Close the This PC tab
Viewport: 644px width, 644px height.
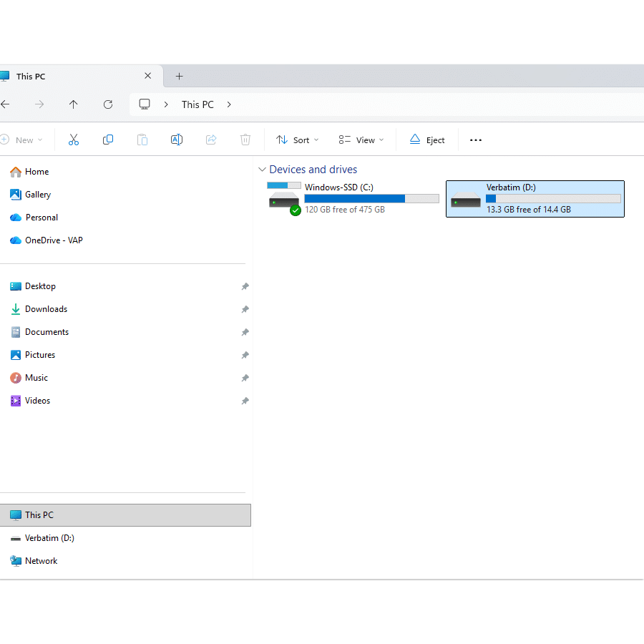pos(148,76)
